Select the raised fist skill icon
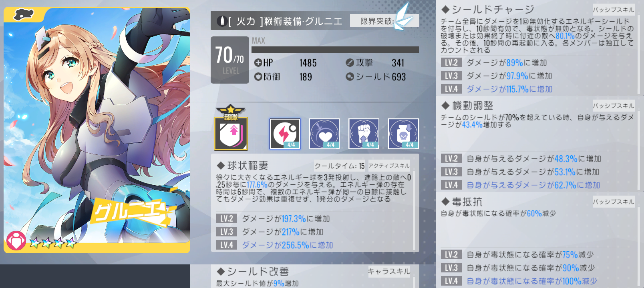 click(x=364, y=134)
